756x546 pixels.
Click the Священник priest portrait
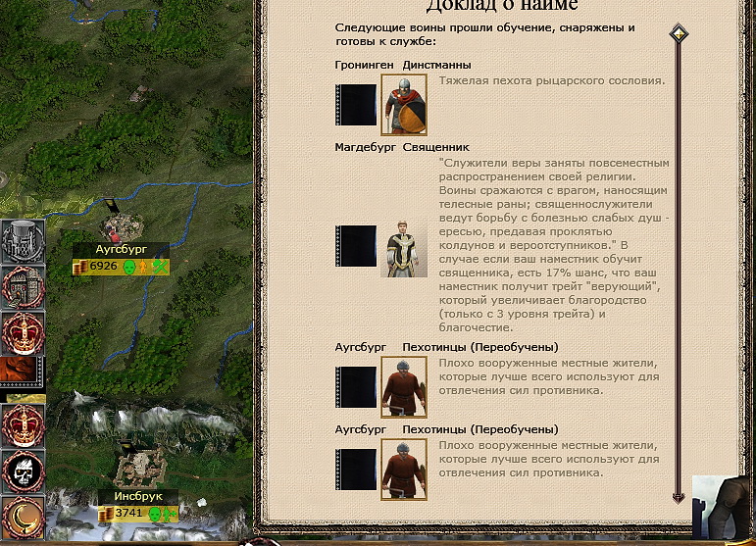(x=403, y=246)
